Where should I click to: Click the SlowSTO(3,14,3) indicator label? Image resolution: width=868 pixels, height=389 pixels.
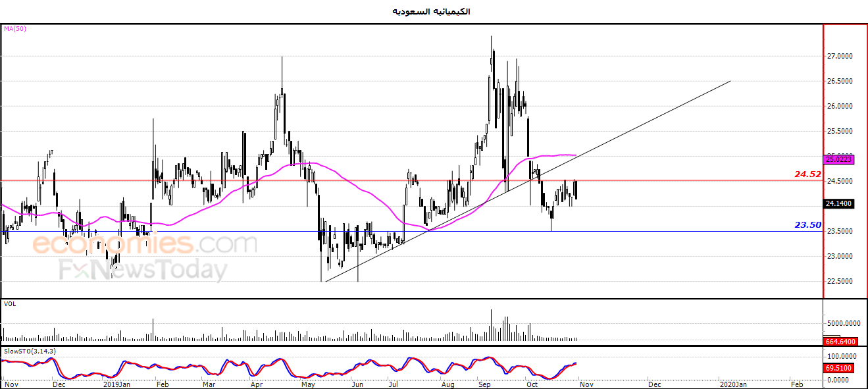click(x=30, y=351)
